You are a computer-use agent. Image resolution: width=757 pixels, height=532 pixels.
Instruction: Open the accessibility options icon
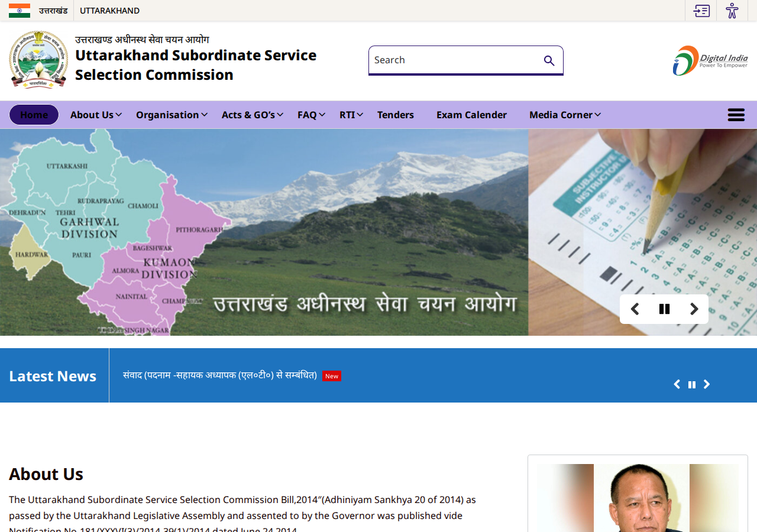click(732, 11)
